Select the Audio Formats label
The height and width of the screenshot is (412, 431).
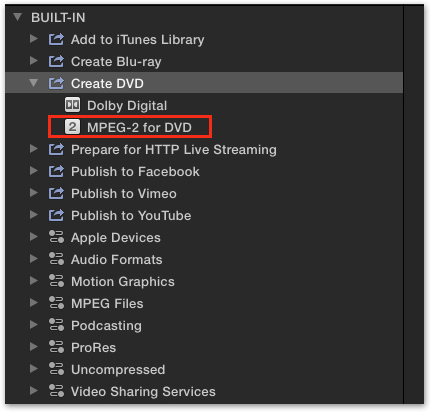point(117,259)
